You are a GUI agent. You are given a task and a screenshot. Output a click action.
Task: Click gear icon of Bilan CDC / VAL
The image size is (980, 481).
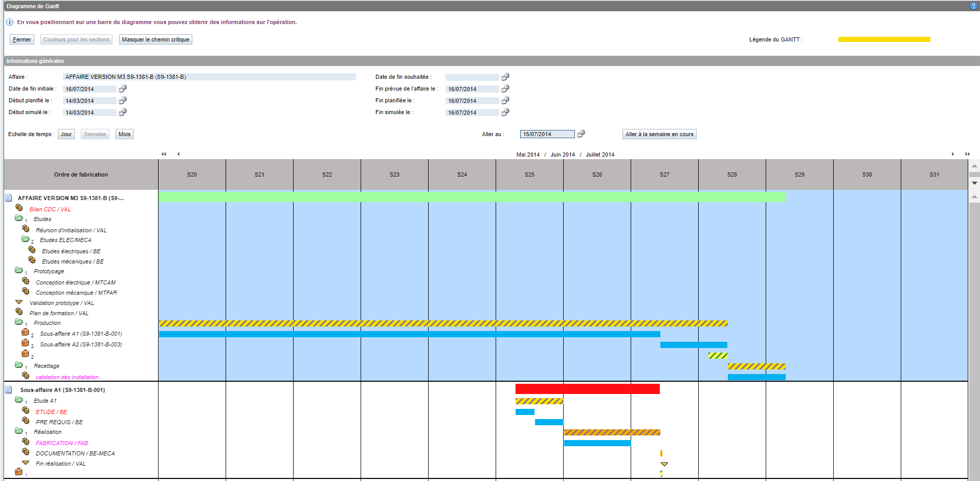coord(19,208)
